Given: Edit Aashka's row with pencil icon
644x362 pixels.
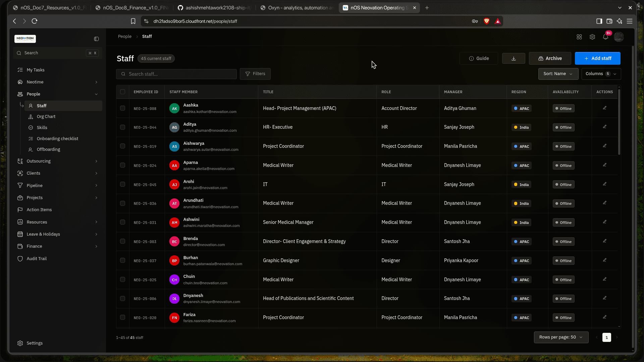Looking at the screenshot, I should 605,108.
